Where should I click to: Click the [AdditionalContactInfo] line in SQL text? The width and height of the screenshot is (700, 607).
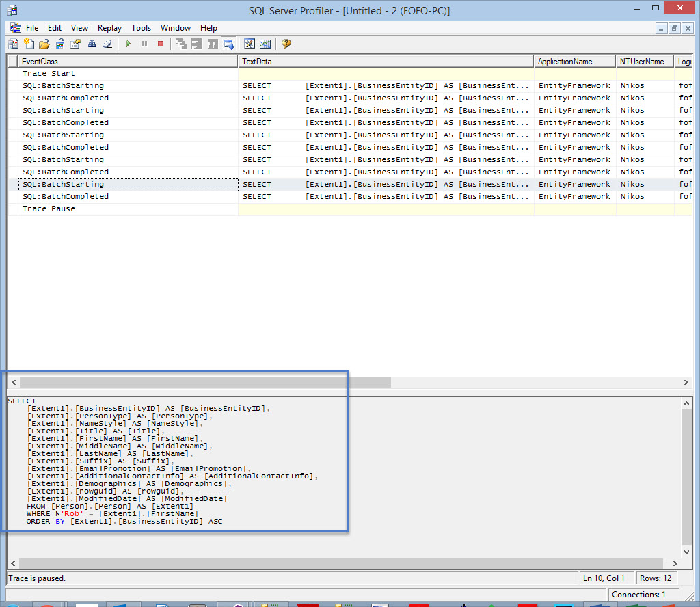coord(172,476)
